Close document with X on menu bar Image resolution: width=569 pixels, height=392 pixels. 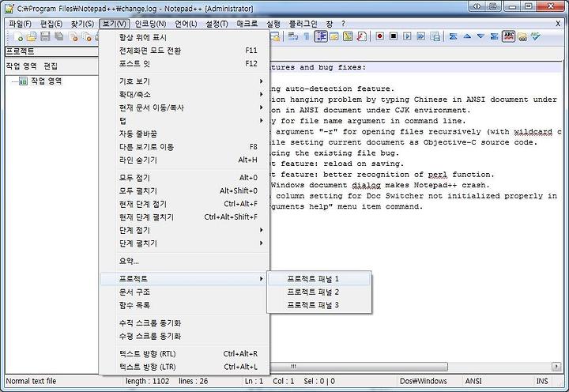click(x=558, y=24)
